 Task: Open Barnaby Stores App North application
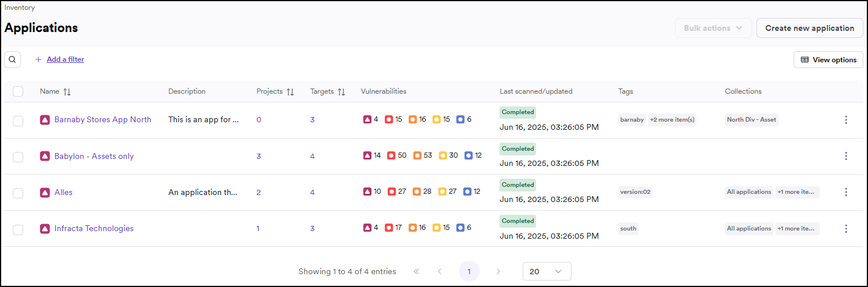pos(103,119)
